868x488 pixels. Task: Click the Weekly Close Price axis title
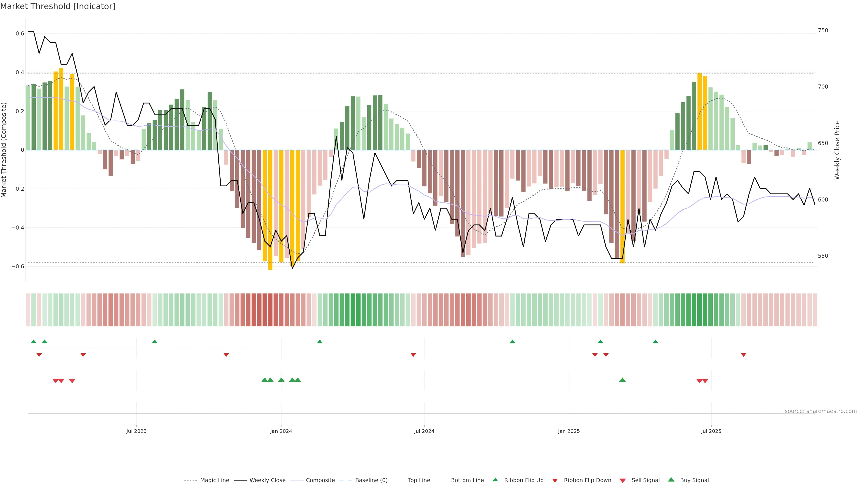(x=837, y=150)
